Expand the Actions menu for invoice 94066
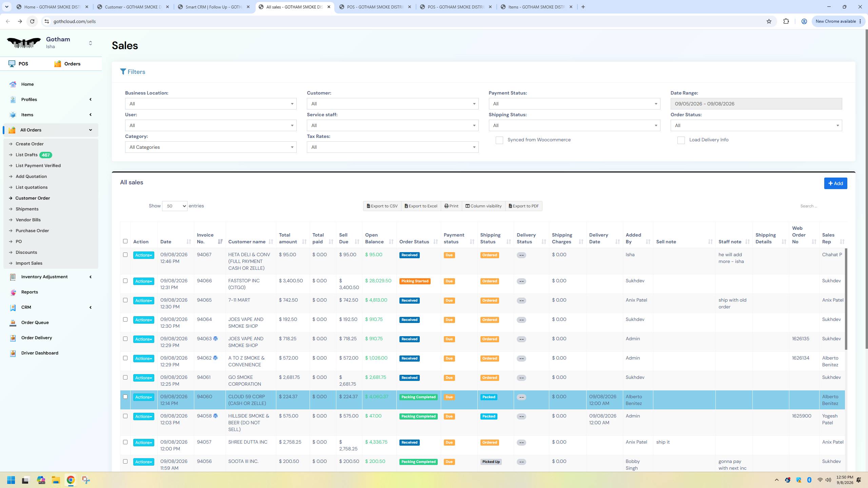The height and width of the screenshot is (488, 868). [143, 281]
